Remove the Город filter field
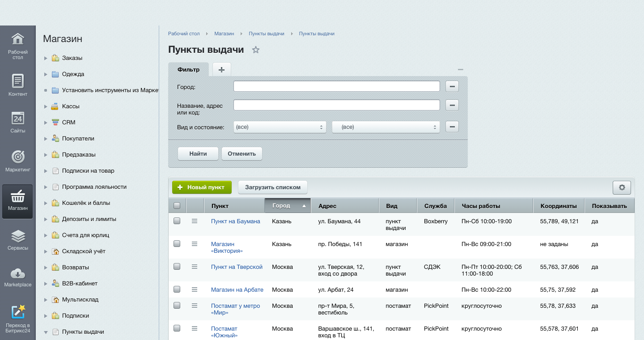Viewport: 644px width, 340px height. 452,86
